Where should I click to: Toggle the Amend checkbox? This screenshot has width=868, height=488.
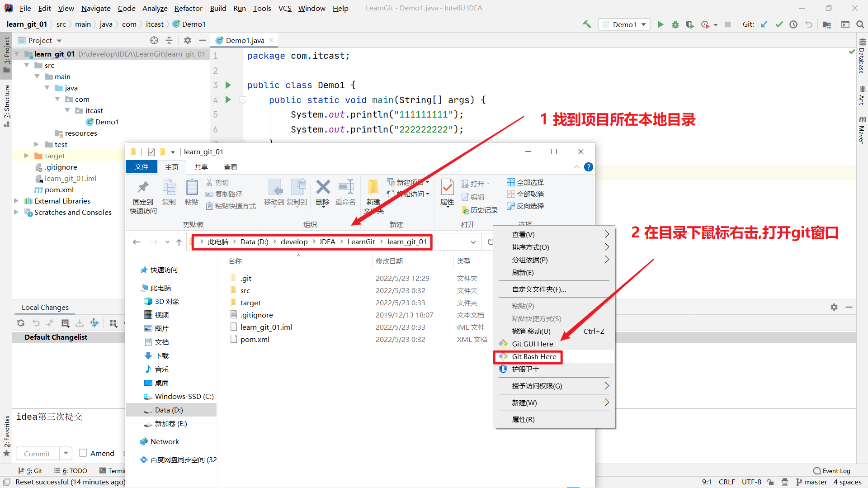coord(83,453)
